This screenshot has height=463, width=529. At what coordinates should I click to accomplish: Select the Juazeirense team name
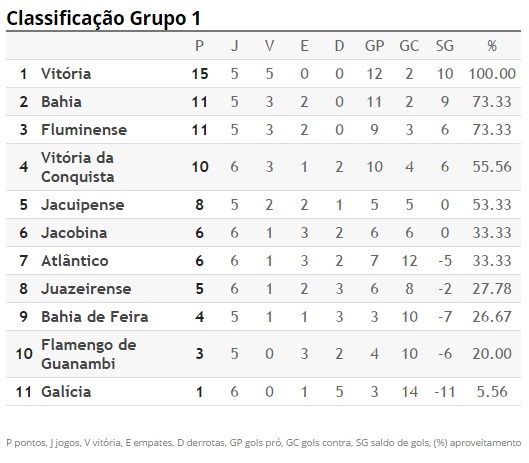(x=86, y=289)
